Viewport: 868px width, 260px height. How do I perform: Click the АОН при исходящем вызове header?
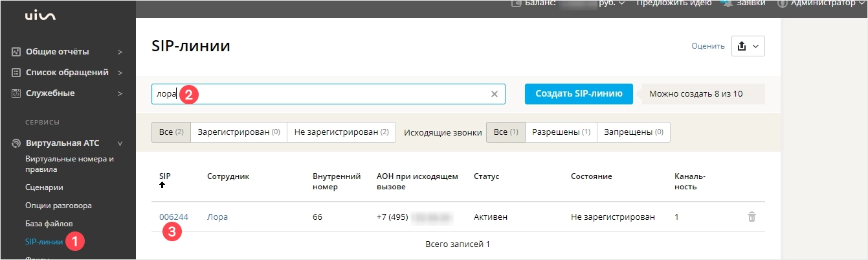417,182
